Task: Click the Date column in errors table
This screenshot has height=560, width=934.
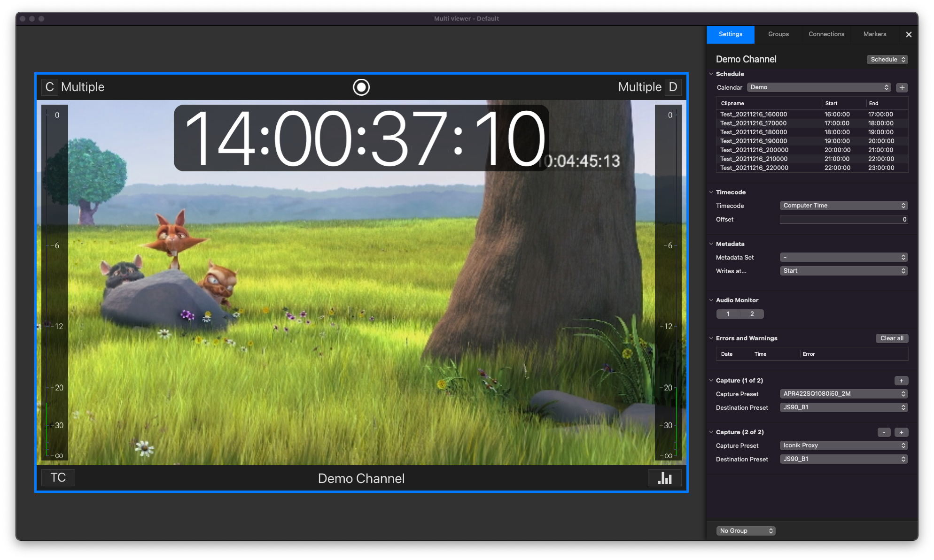Action: (x=733, y=354)
